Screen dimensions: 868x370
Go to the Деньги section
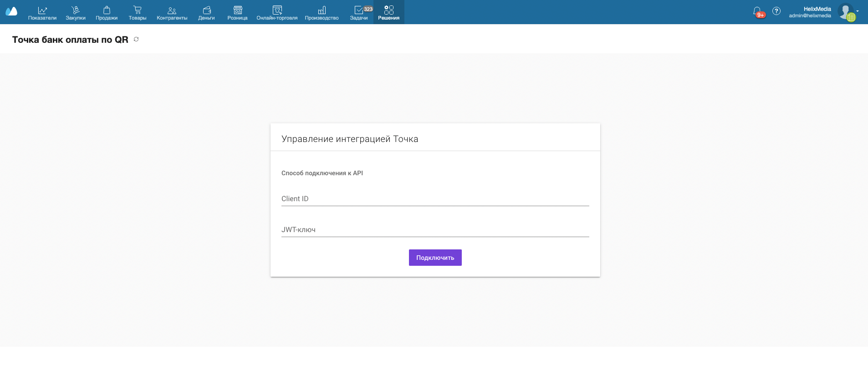point(206,13)
